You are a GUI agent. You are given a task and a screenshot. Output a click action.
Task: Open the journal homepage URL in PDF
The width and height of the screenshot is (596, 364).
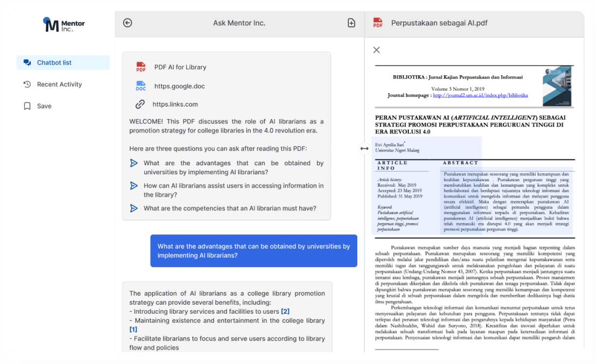coord(480,95)
